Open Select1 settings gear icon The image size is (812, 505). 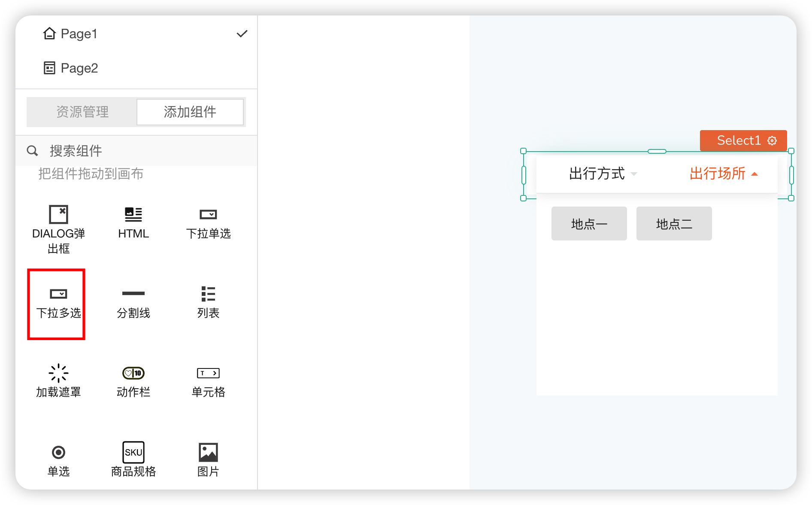772,141
